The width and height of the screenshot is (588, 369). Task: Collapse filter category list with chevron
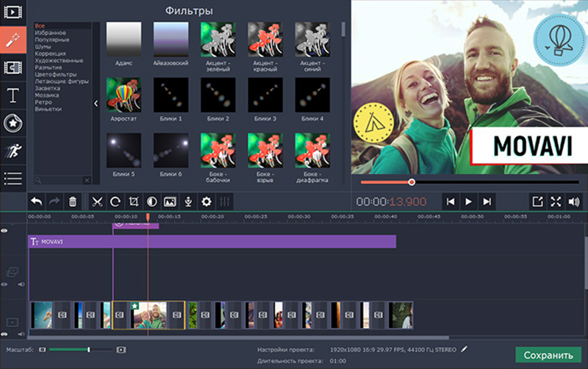96,104
